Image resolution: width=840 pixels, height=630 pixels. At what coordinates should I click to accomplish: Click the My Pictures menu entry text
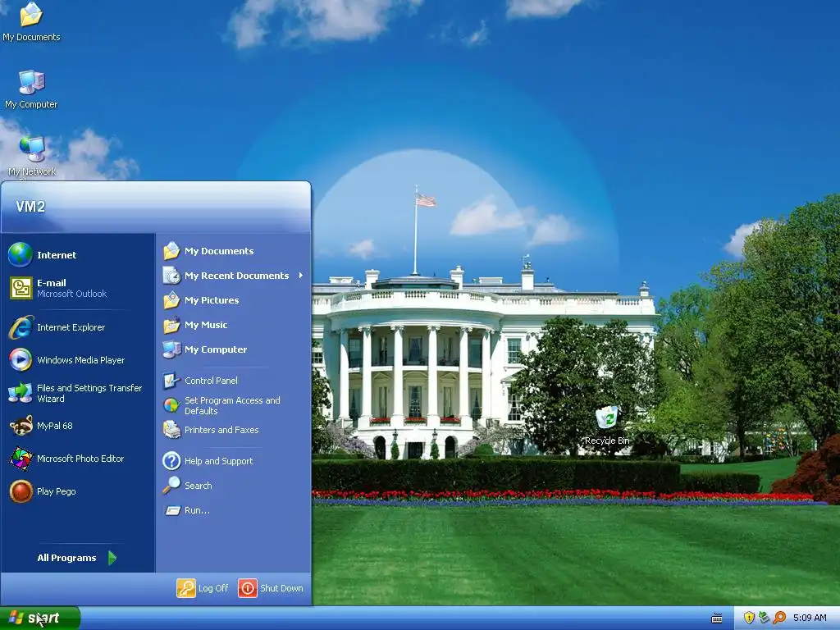[212, 300]
